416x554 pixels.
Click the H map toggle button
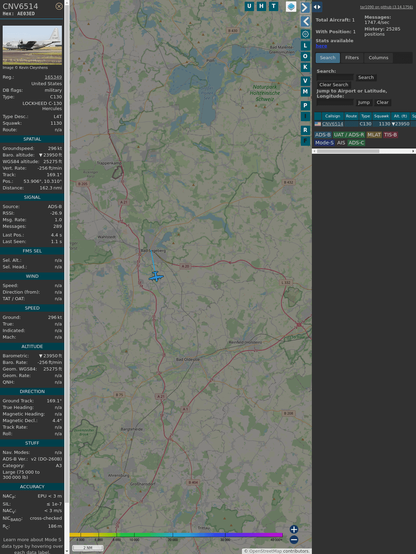pos(262,6)
